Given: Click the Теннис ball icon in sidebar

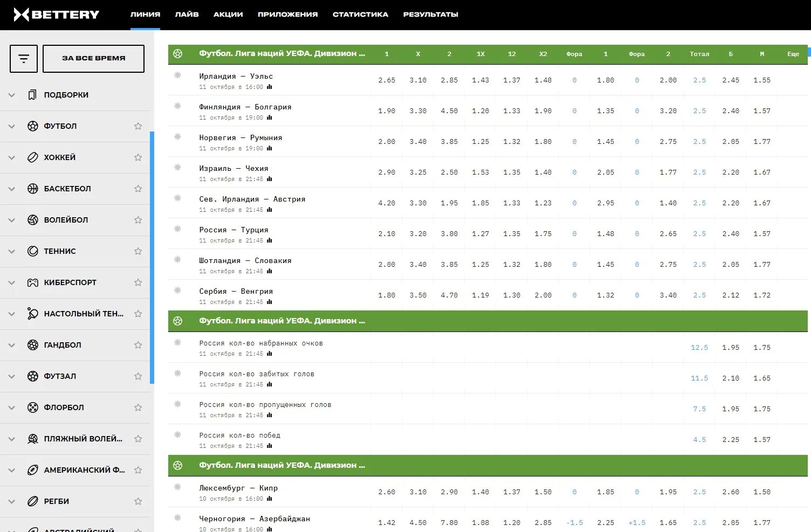Looking at the screenshot, I should (x=33, y=251).
